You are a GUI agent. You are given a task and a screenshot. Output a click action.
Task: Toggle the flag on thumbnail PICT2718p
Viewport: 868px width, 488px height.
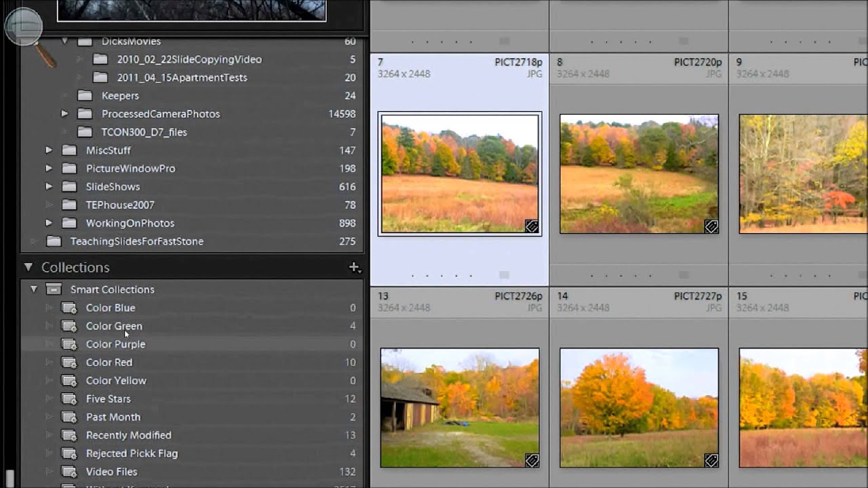point(504,275)
